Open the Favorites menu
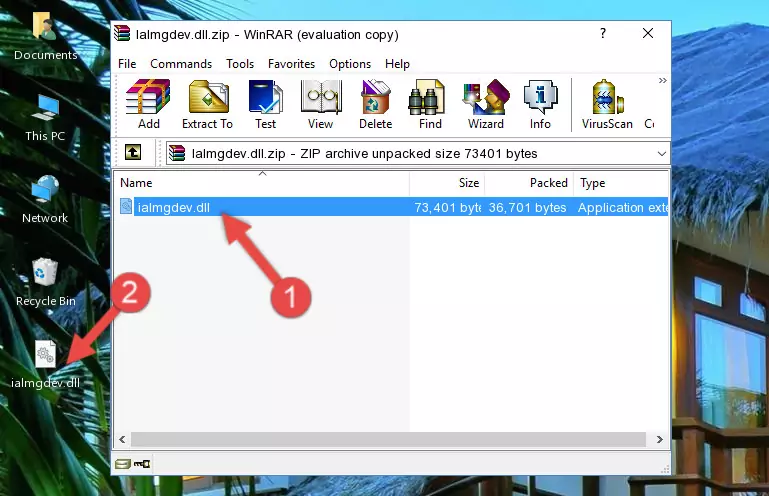This screenshot has width=769, height=496. click(291, 64)
